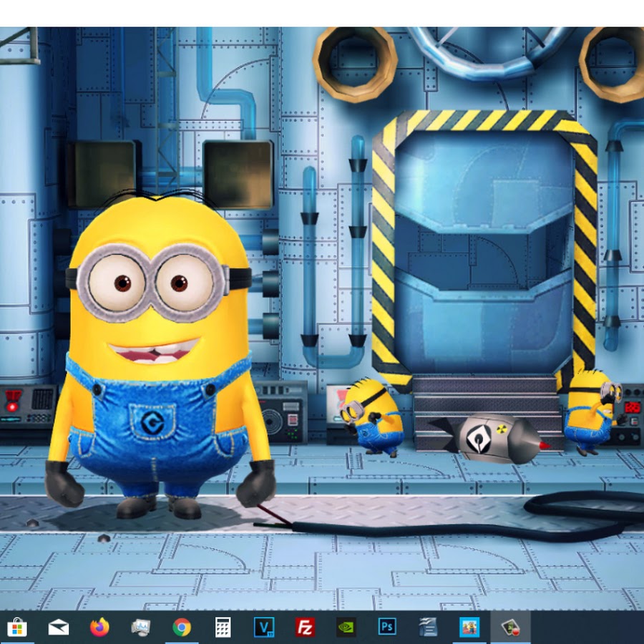Open the Calculator app
This screenshot has width=644, height=644.
pyautogui.click(x=223, y=628)
